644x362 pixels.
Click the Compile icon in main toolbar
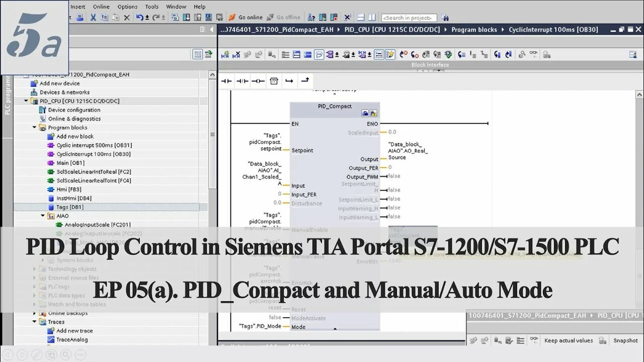click(x=175, y=17)
